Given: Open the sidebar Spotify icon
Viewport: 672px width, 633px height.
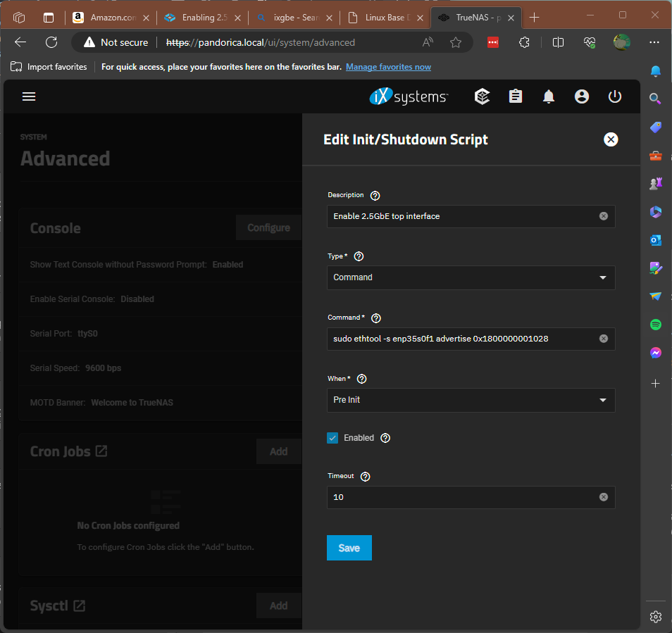Looking at the screenshot, I should click(x=655, y=325).
